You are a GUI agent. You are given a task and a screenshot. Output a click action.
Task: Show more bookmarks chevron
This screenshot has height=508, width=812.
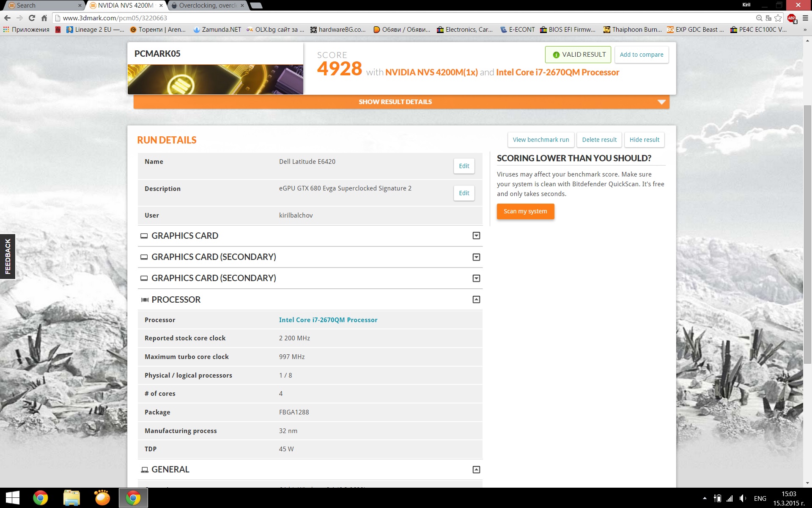pos(805,30)
